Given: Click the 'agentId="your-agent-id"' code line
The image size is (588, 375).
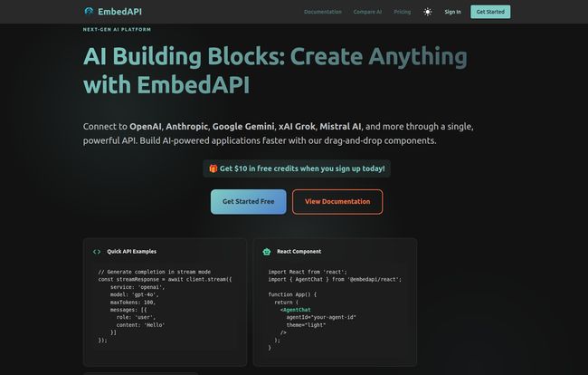Looking at the screenshot, I should 321,318.
